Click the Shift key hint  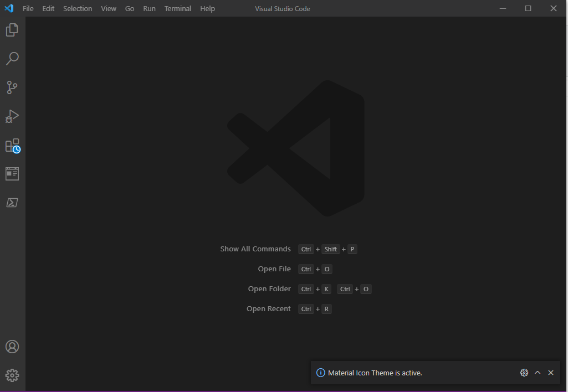pos(330,249)
